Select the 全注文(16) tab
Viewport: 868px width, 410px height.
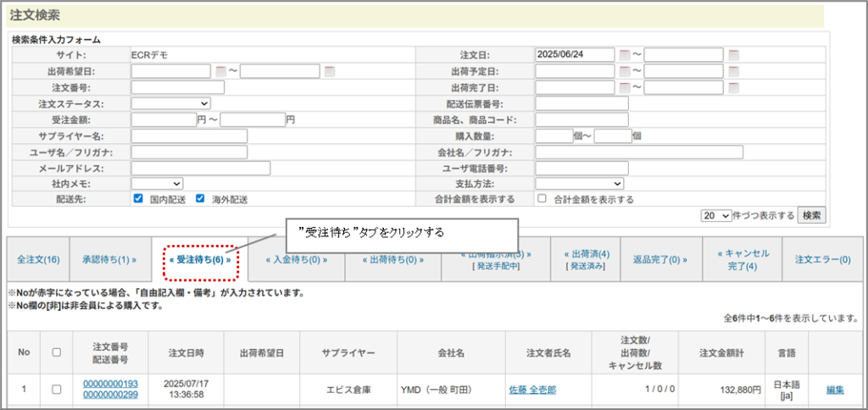pyautogui.click(x=38, y=260)
